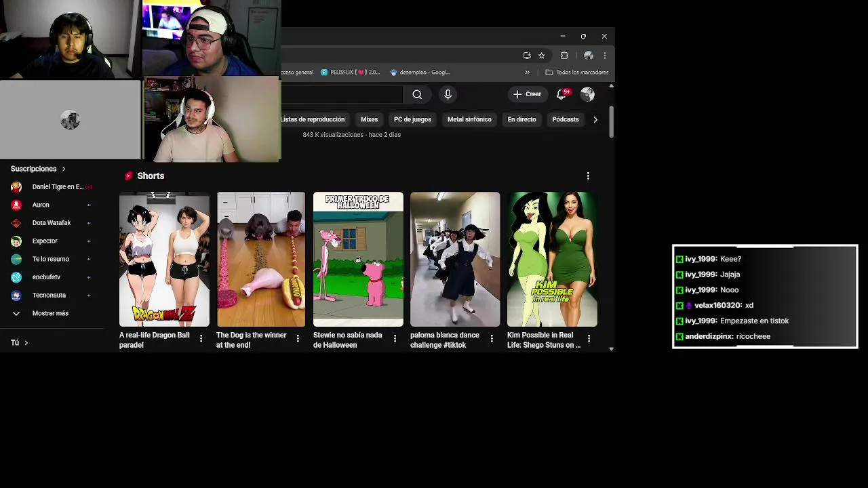The height and width of the screenshot is (488, 868).
Task: Open options for The Dog is the winner Short
Action: click(298, 338)
